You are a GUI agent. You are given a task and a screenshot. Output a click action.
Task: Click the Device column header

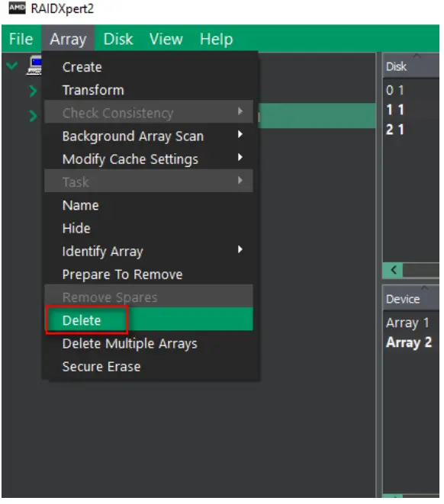click(x=411, y=299)
